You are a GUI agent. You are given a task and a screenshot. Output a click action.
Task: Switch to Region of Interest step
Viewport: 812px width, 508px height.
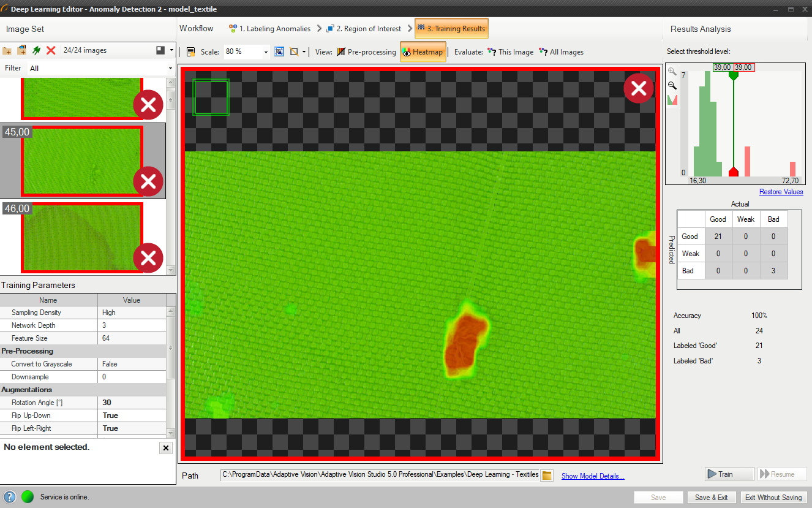[x=364, y=29]
